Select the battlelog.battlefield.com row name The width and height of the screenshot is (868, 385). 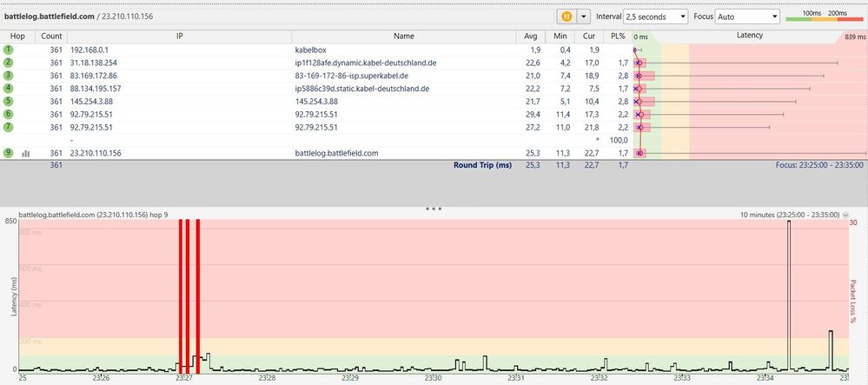click(336, 154)
